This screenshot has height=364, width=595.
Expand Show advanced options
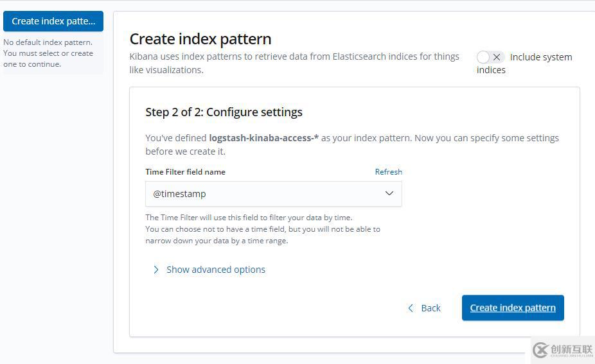(x=215, y=270)
